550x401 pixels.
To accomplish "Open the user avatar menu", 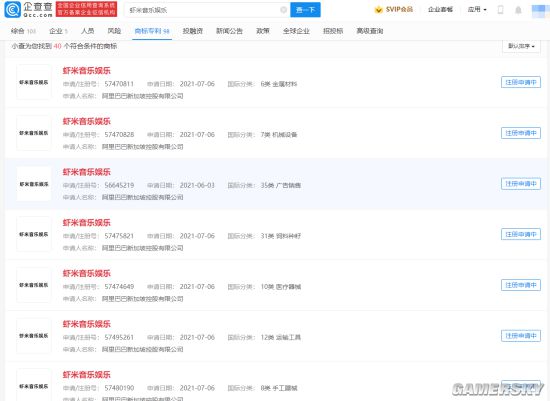I will tap(539, 10).
